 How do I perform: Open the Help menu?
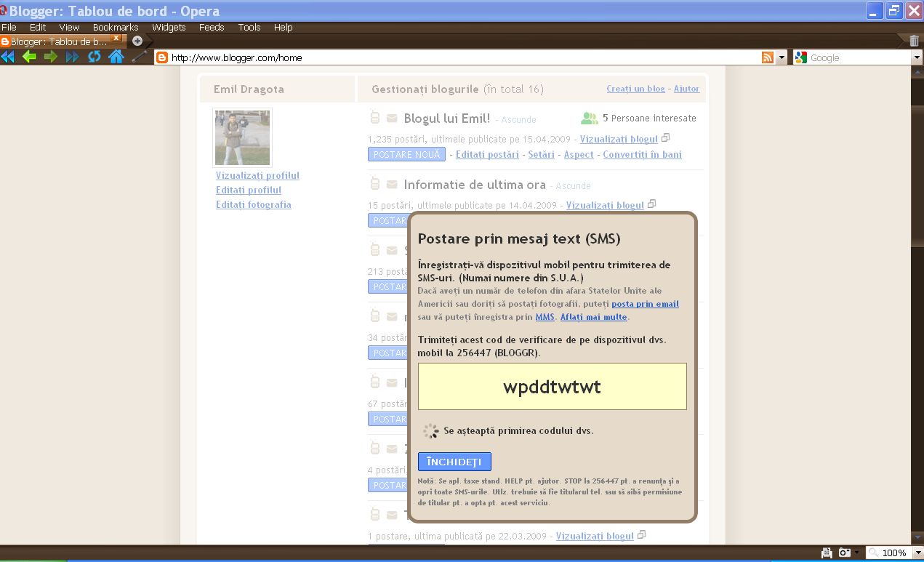tap(284, 27)
